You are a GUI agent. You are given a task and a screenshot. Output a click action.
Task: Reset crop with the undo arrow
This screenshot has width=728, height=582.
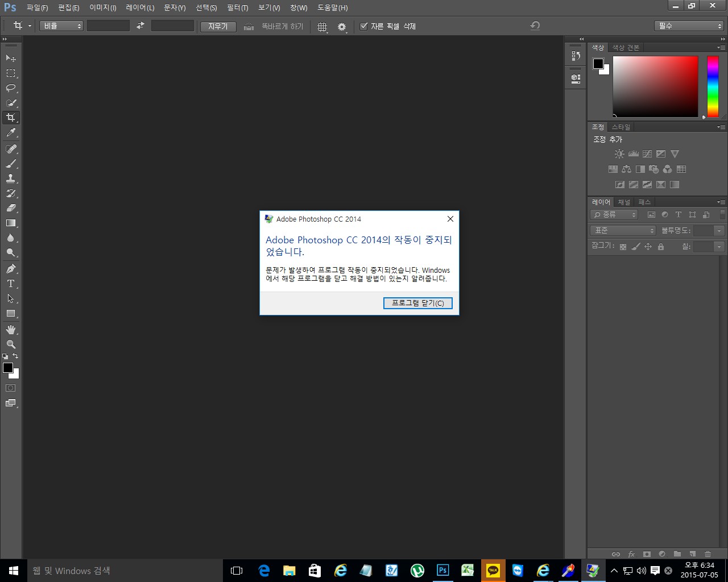[x=535, y=26]
